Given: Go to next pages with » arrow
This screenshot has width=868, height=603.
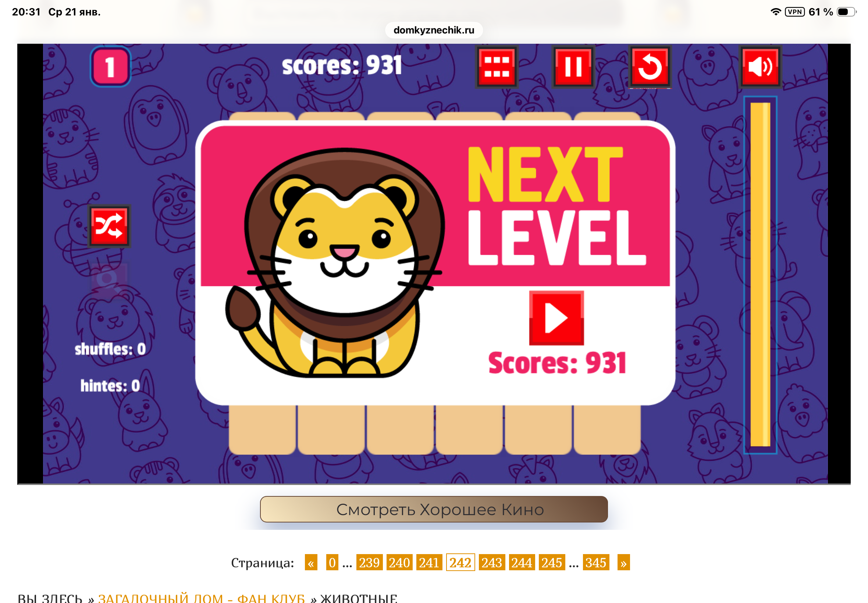Looking at the screenshot, I should click(623, 562).
